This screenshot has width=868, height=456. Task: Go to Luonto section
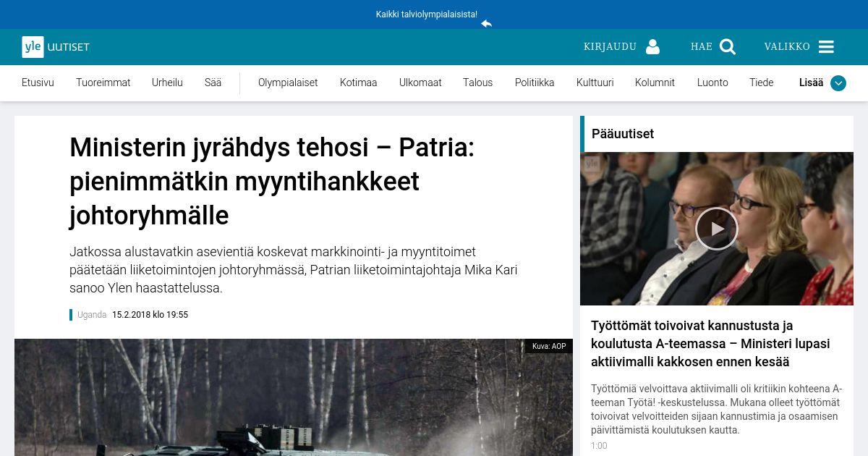712,83
